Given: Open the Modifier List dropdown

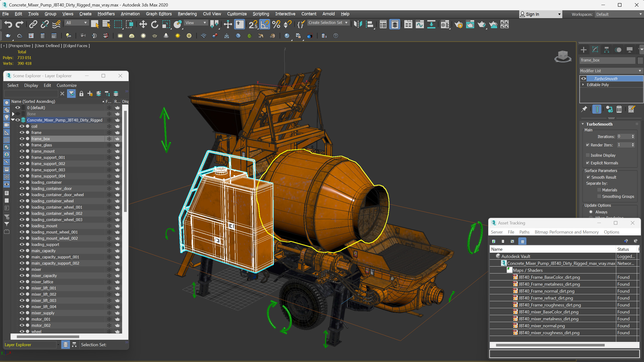Looking at the screenshot, I should [x=611, y=71].
